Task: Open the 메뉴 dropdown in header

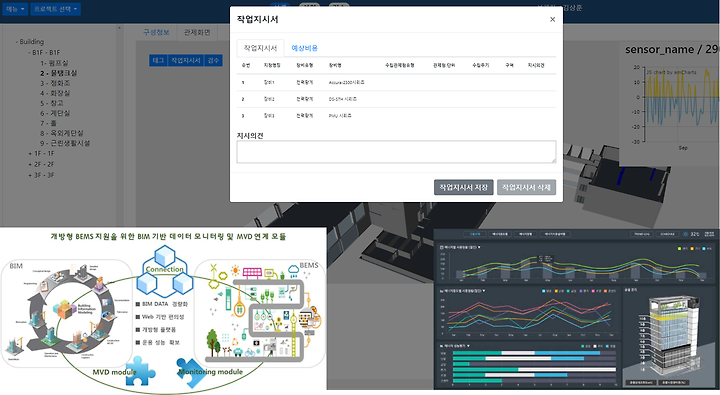Action: tap(15, 9)
